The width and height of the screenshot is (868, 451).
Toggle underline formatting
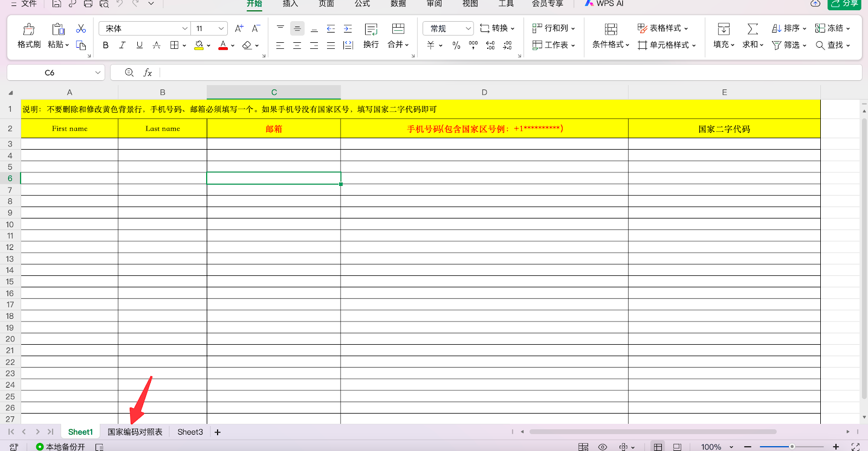(x=139, y=46)
